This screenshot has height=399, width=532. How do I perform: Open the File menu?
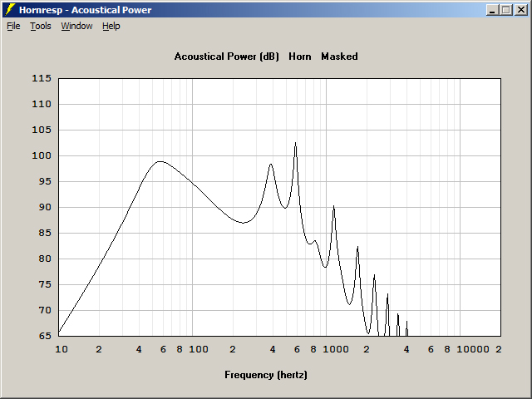coord(13,26)
